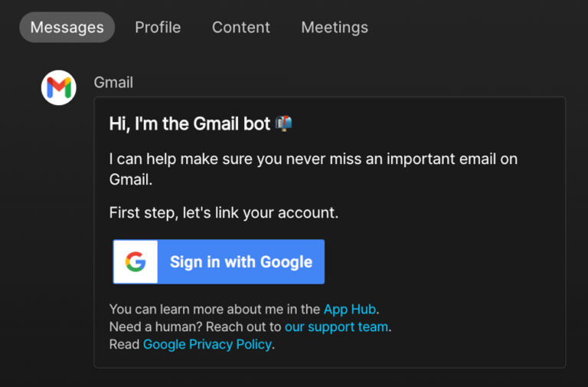588x387 pixels.
Task: Click the Gmail bot avatar icon
Action: [x=58, y=88]
